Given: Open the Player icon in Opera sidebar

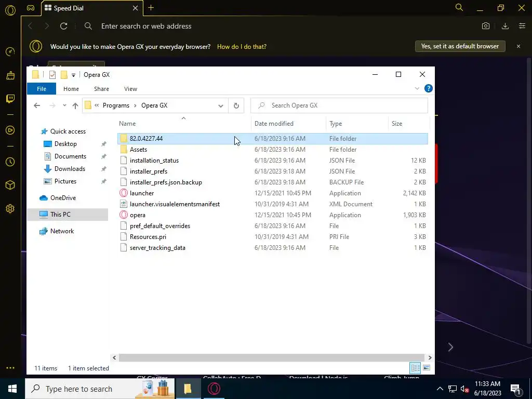Looking at the screenshot, I should point(10,130).
